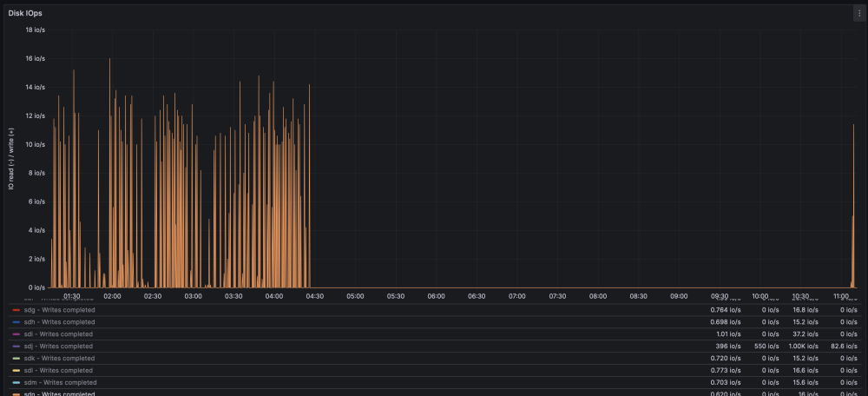Toggle the sdk - Writes completed series
The width and height of the screenshot is (868, 396).
point(58,359)
